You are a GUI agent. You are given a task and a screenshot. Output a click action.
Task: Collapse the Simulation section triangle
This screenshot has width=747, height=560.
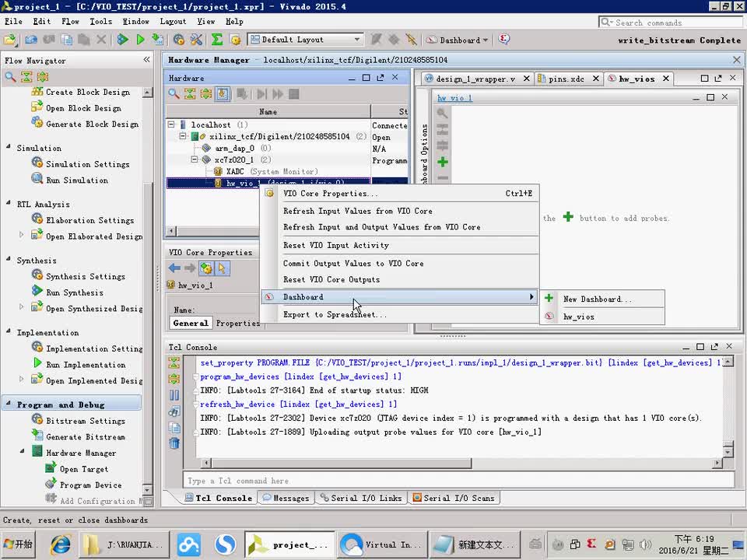pyautogui.click(x=8, y=147)
